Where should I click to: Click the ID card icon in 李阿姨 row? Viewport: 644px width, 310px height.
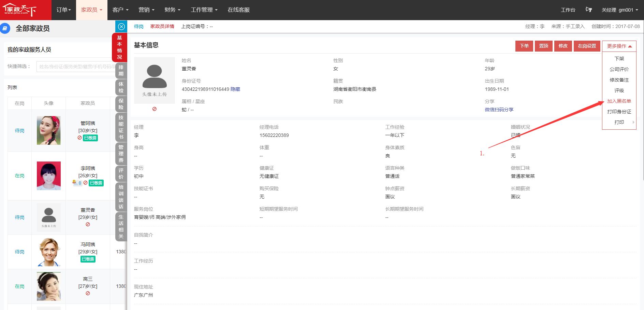pyautogui.click(x=77, y=183)
